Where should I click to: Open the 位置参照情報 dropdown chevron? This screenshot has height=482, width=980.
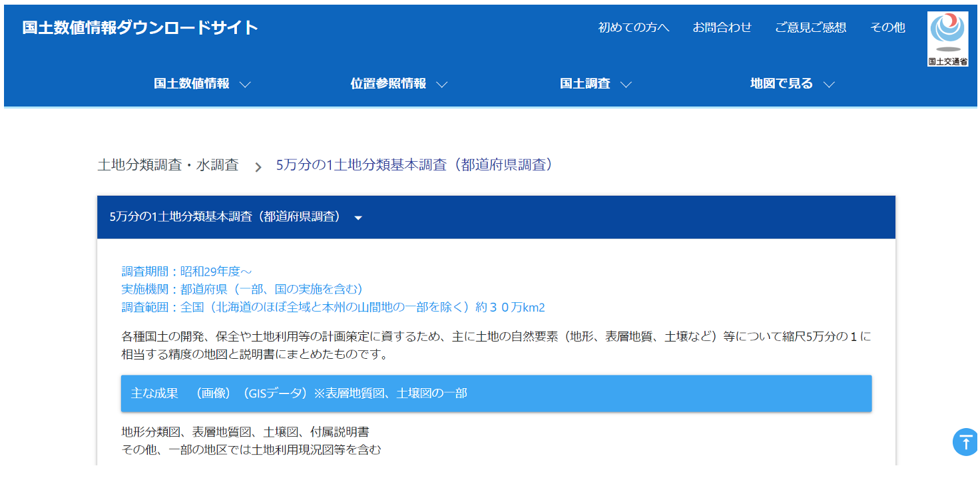pyautogui.click(x=442, y=85)
